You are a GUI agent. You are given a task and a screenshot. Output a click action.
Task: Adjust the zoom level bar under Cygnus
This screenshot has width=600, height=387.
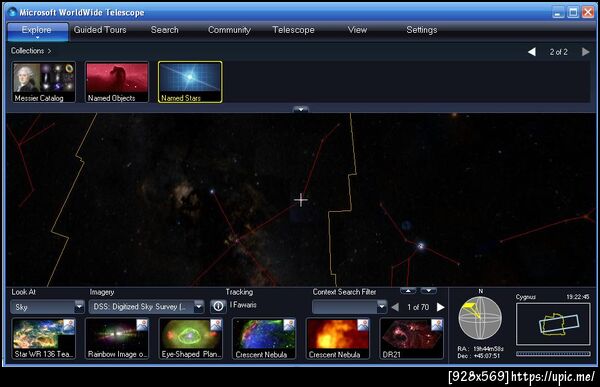click(553, 354)
